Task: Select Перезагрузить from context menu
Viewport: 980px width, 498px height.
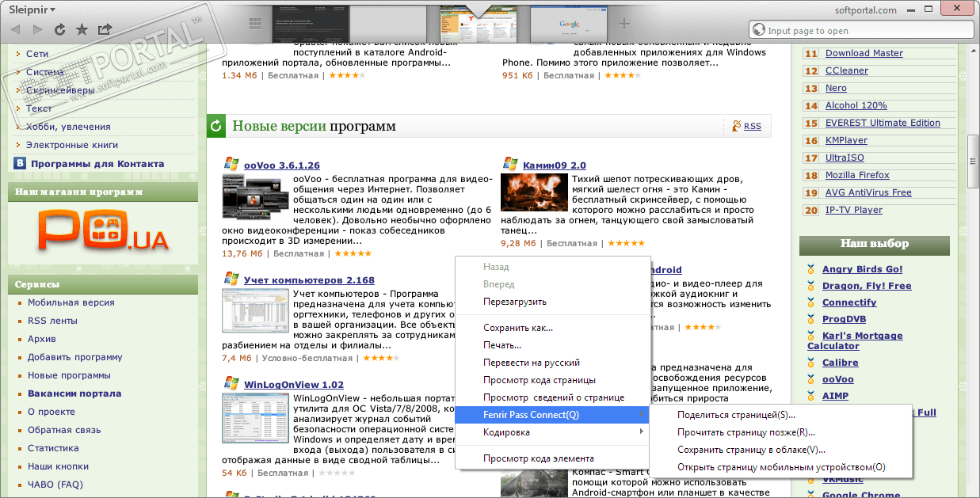Action: click(x=515, y=302)
